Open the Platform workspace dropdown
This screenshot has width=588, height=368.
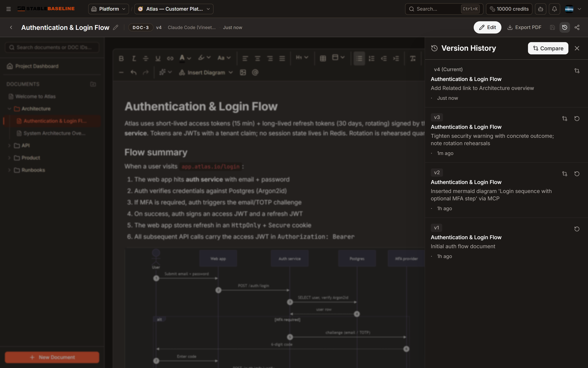108,9
